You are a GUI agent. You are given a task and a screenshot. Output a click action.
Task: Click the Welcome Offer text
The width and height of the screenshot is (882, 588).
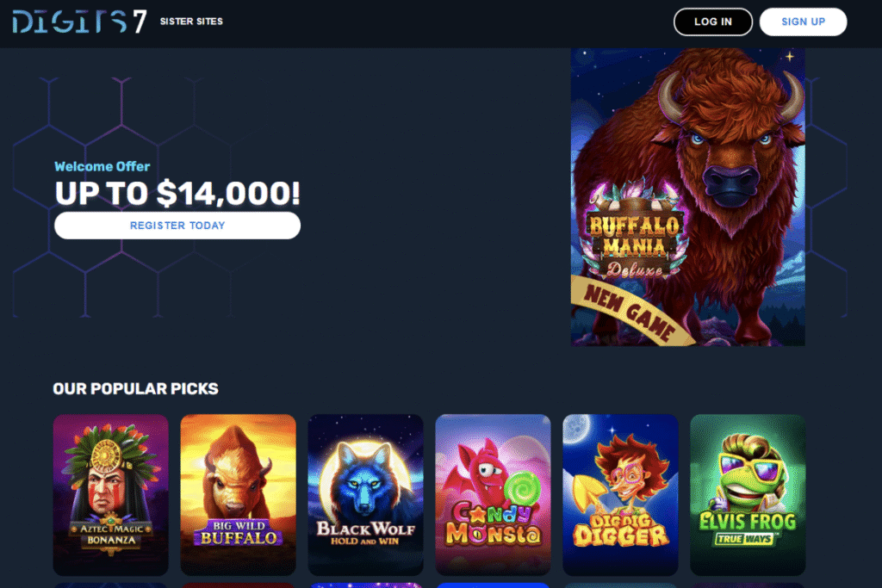pos(102,166)
